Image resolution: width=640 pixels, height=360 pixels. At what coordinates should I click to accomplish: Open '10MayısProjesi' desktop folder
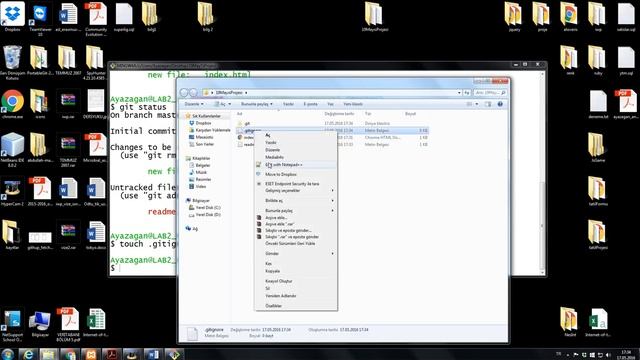pos(375,17)
